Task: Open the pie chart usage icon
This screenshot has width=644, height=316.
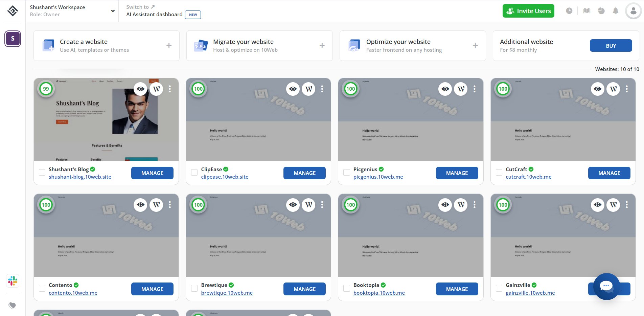Action: pyautogui.click(x=601, y=11)
